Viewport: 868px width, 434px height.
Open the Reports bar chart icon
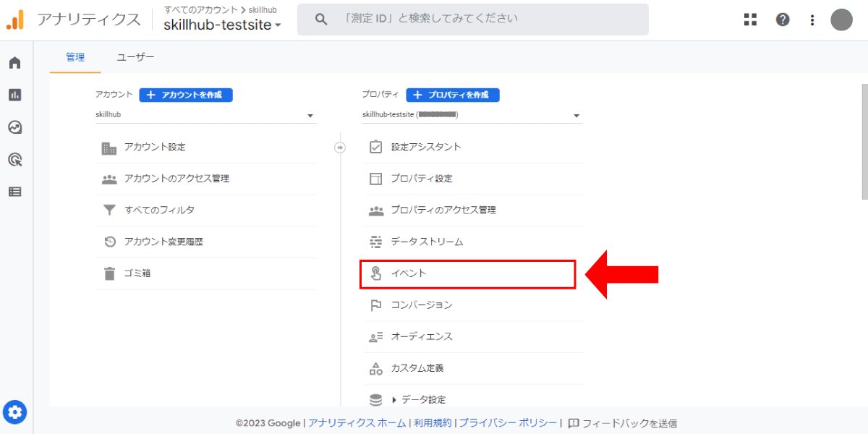[x=14, y=95]
